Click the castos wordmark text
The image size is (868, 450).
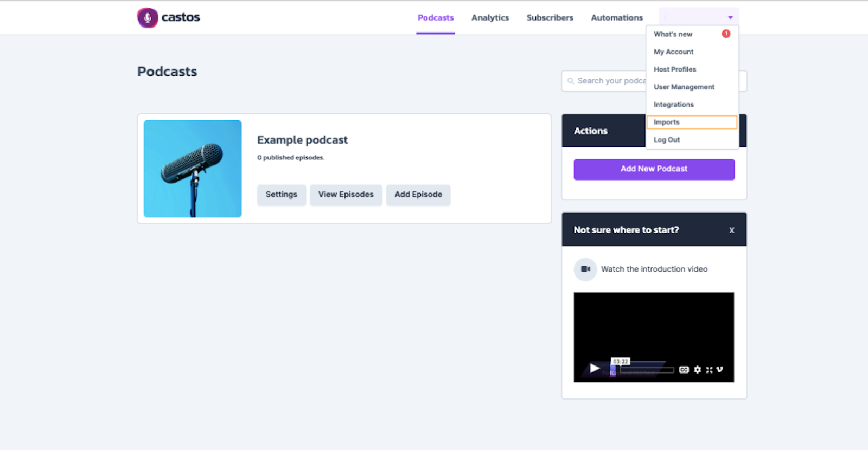point(181,17)
